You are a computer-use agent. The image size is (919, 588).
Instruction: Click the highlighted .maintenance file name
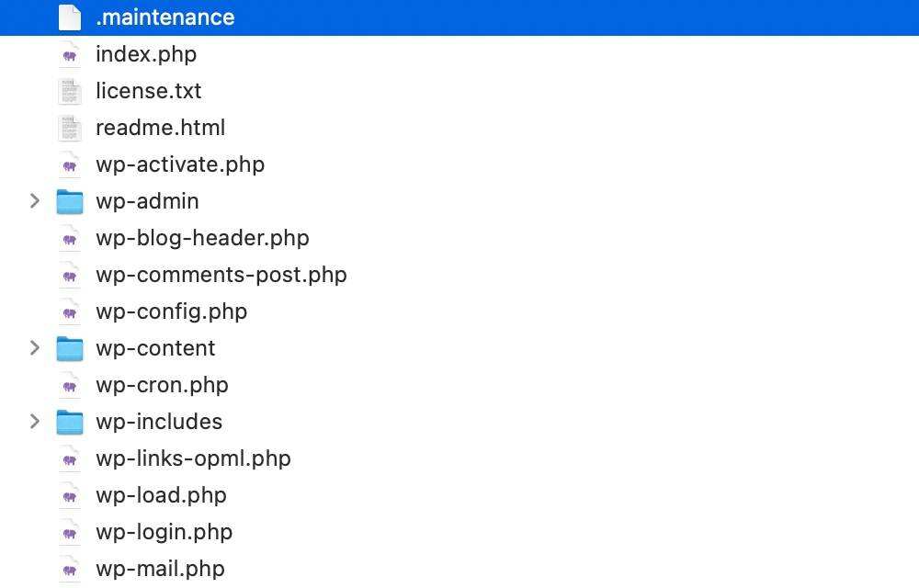click(x=165, y=17)
